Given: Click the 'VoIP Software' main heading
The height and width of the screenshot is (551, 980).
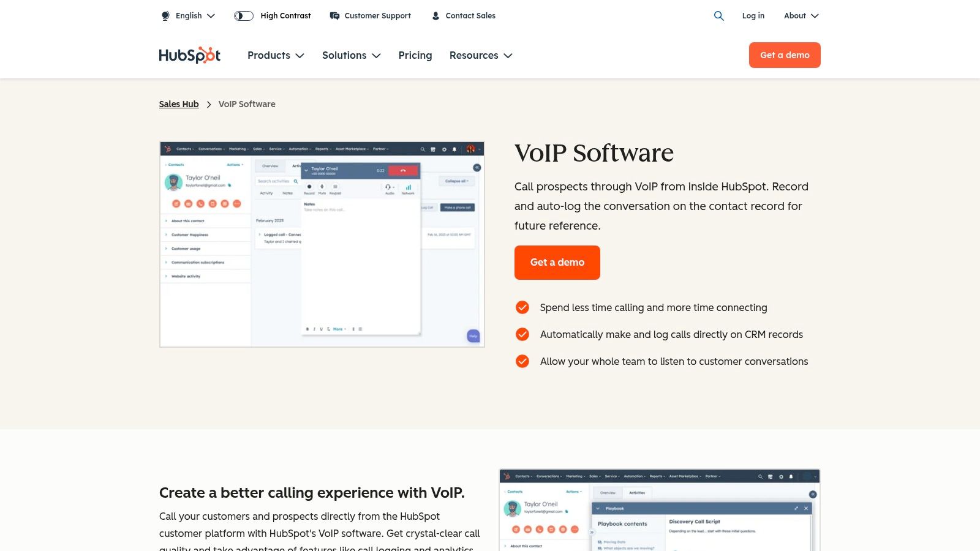Looking at the screenshot, I should pyautogui.click(x=594, y=153).
